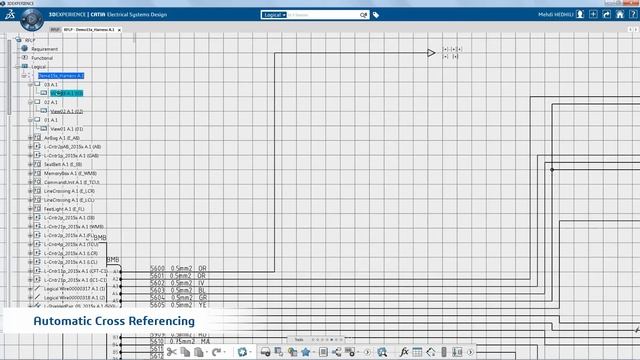Select highlighted Demo15x_Harness A.1 node

(61, 76)
